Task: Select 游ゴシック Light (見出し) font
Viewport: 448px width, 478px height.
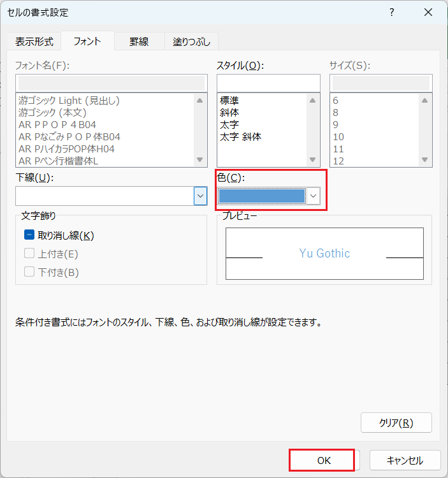Action: pos(69,100)
